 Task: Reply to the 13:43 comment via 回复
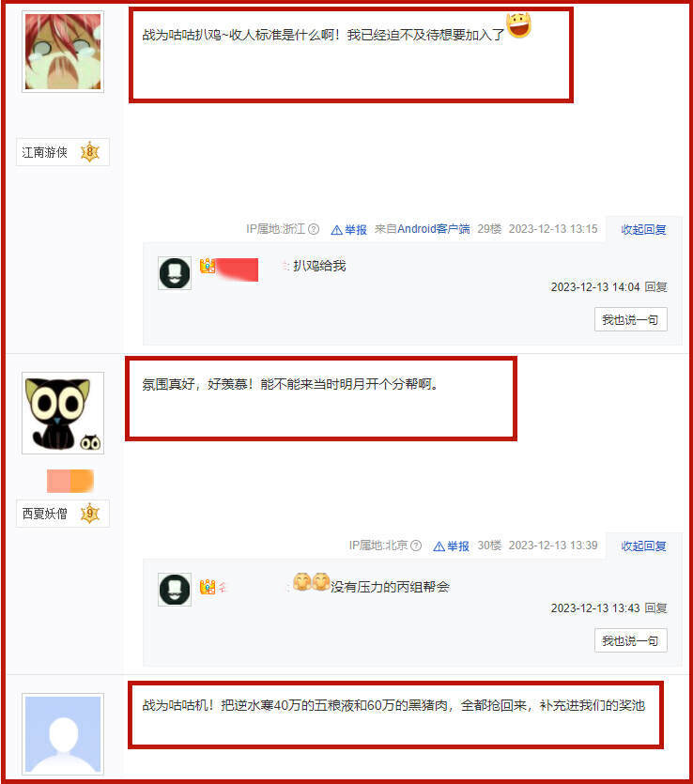click(655, 608)
